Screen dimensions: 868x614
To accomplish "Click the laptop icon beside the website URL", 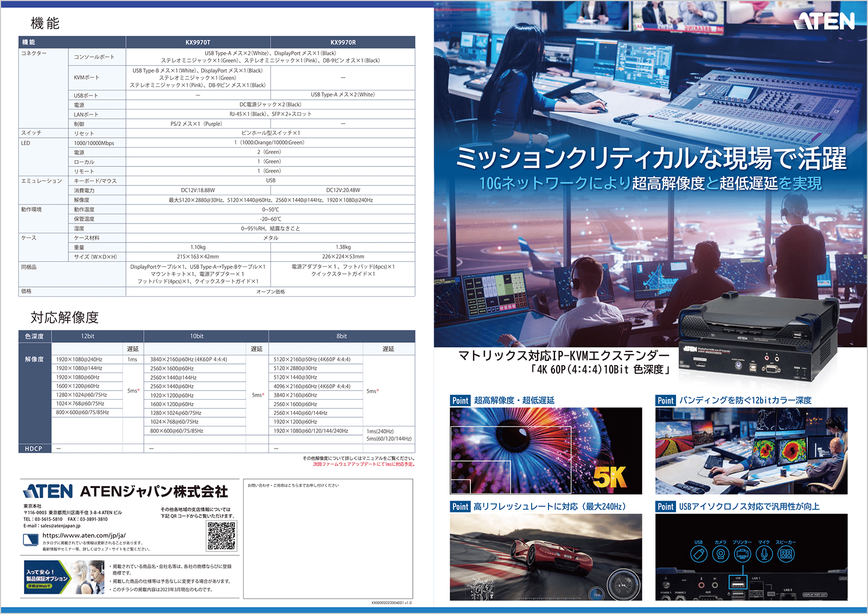I will point(31,540).
